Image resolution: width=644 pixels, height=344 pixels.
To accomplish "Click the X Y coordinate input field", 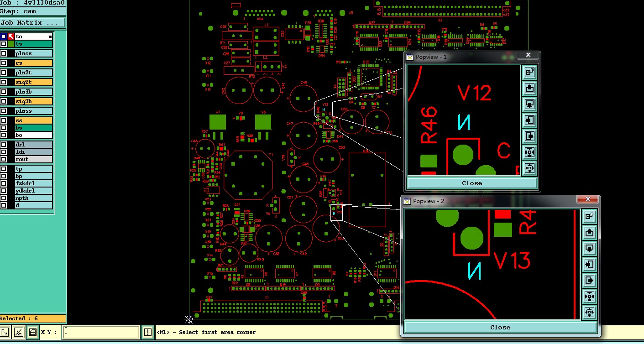I will (101, 332).
